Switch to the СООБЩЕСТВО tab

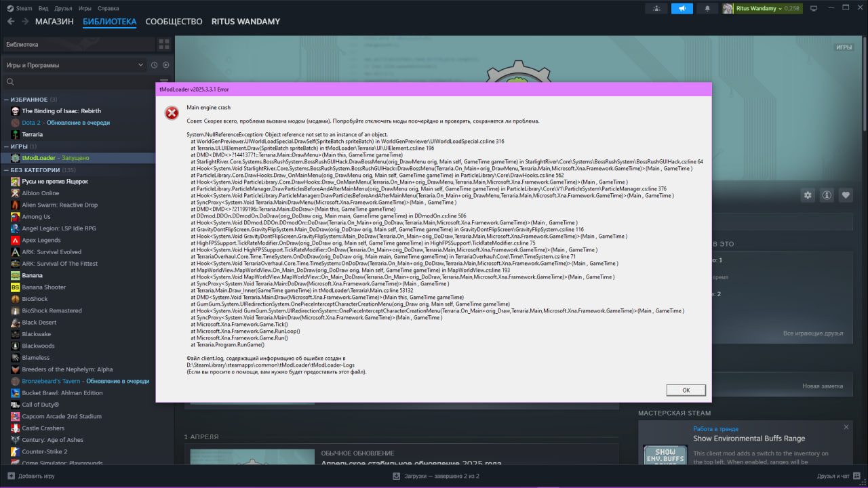click(x=174, y=22)
